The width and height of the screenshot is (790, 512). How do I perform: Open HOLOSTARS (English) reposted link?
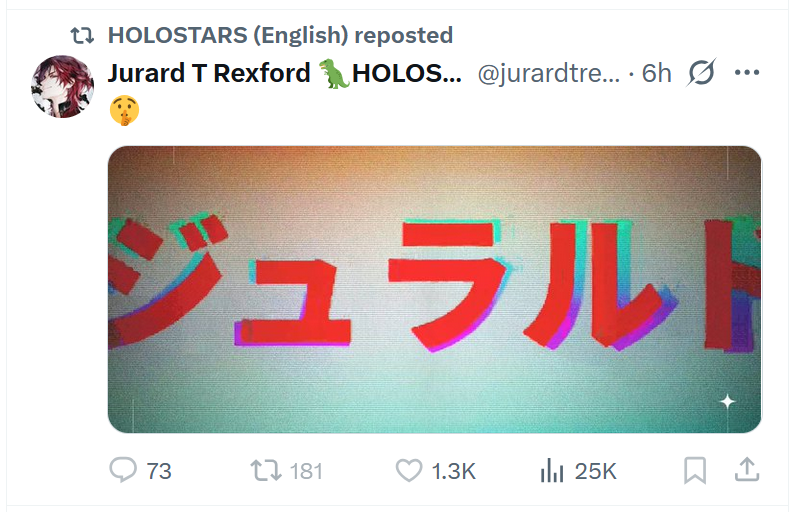tap(280, 35)
